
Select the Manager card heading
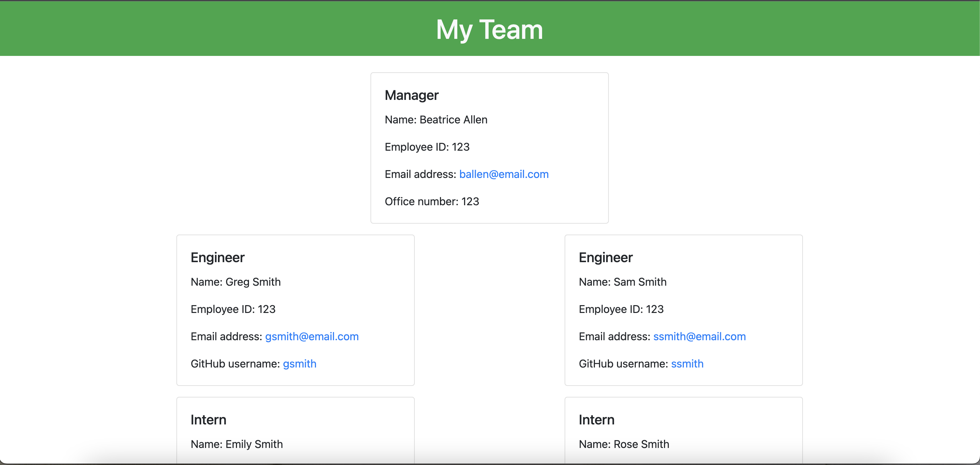click(x=412, y=95)
